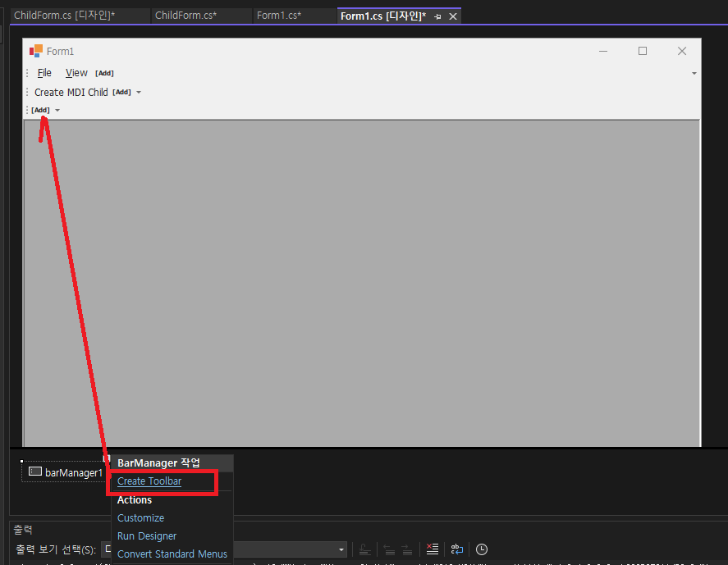Click the Form1 title text
The image size is (728, 565).
[x=61, y=51]
